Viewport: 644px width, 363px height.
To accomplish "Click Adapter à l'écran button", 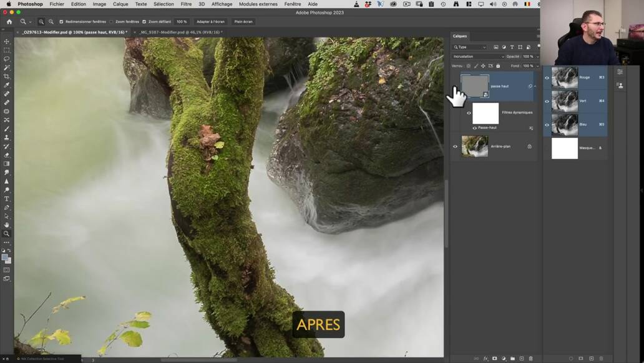I will point(210,21).
